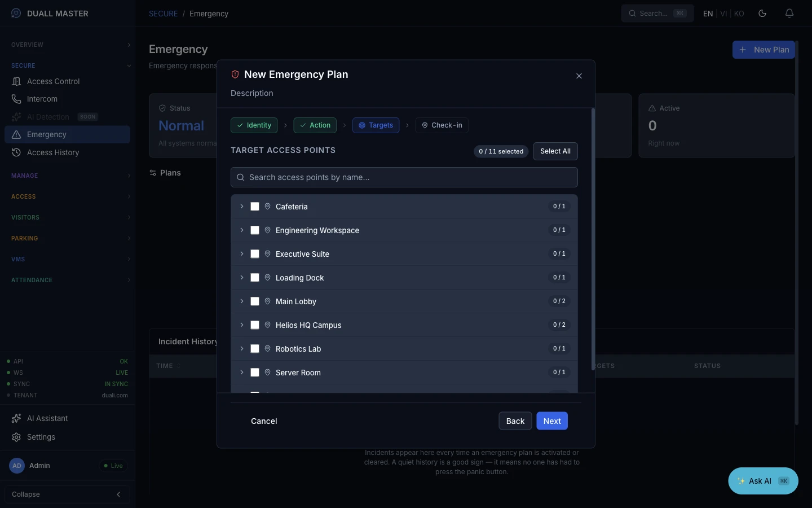Click the location pin icon next to Server Room
The width and height of the screenshot is (812, 508).
point(268,373)
